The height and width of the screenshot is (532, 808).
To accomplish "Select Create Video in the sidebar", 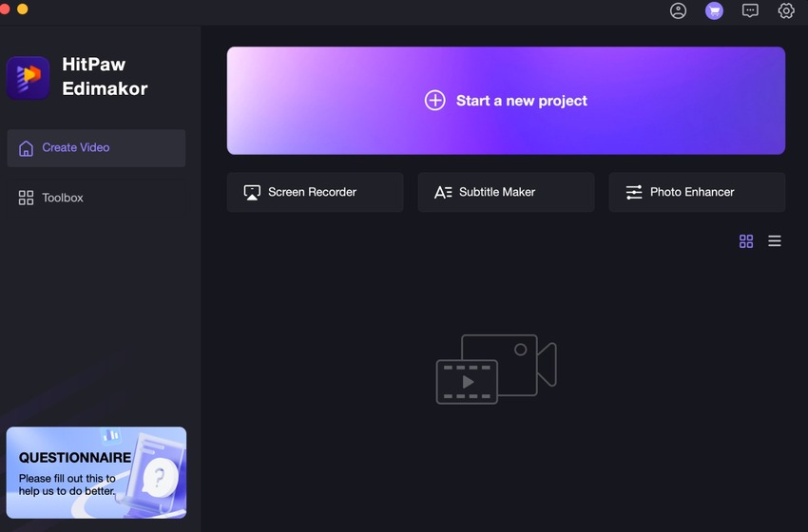I will (96, 148).
